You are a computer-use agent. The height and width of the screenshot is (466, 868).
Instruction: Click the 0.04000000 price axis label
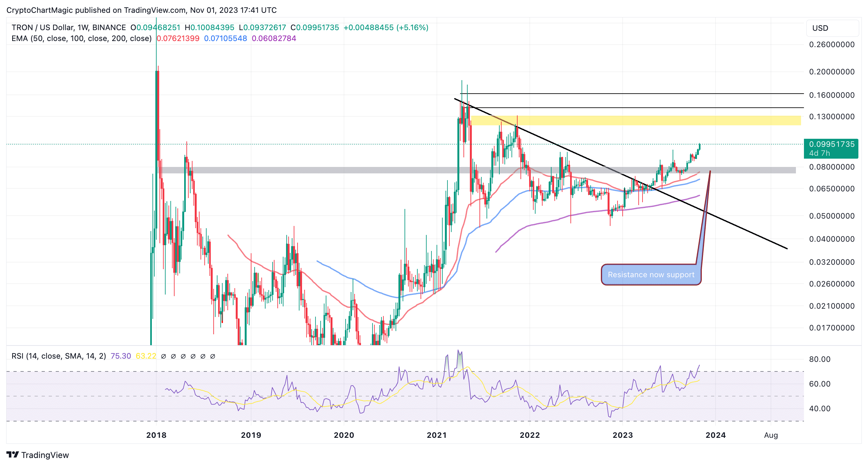click(831, 239)
